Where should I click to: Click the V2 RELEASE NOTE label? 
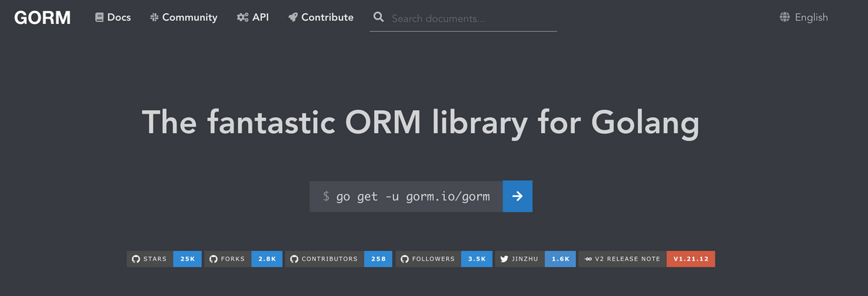coord(628,259)
